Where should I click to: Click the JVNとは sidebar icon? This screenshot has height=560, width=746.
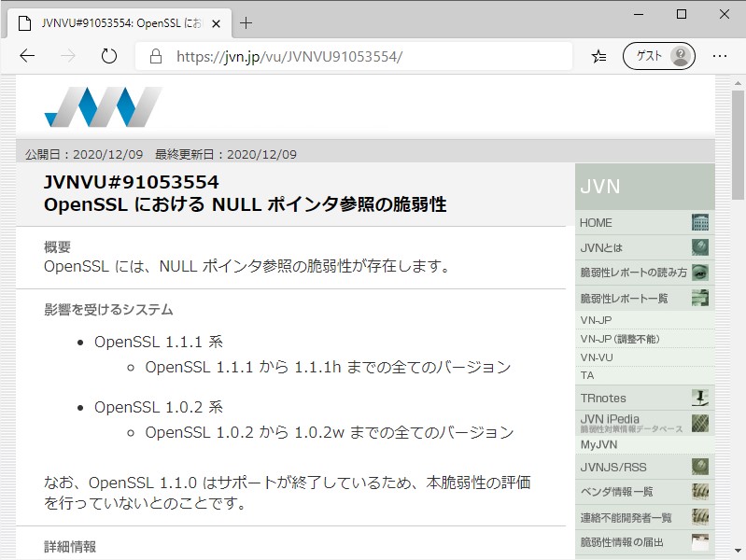[x=700, y=247]
